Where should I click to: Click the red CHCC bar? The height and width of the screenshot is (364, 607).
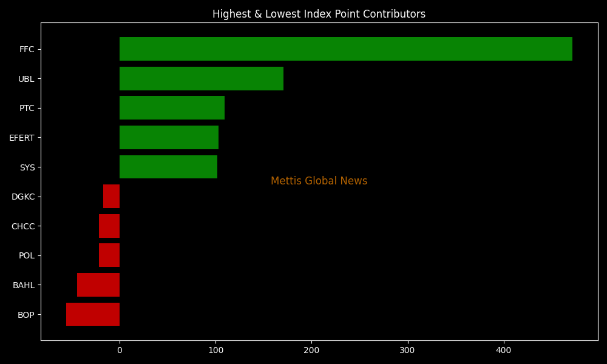(109, 226)
